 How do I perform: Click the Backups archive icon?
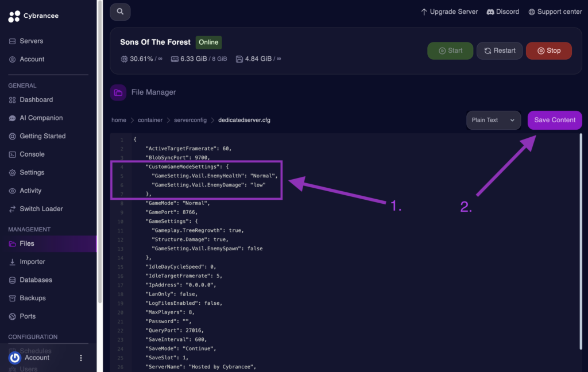[13, 298]
